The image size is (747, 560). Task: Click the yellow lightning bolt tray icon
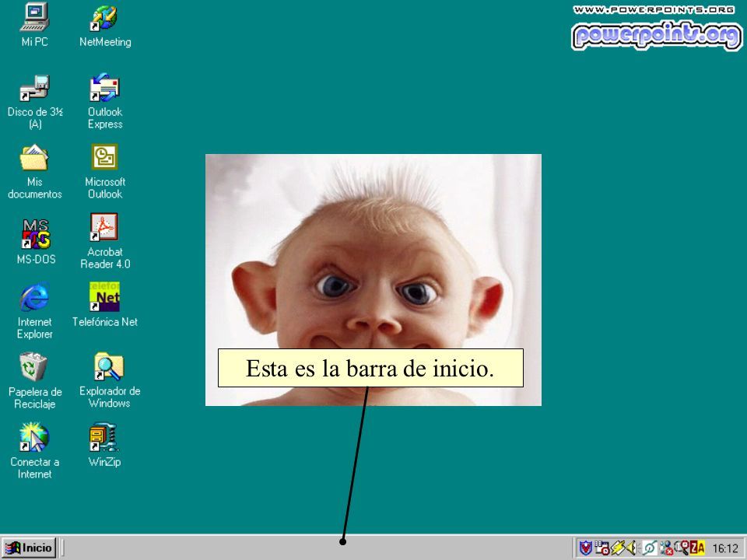(x=618, y=548)
